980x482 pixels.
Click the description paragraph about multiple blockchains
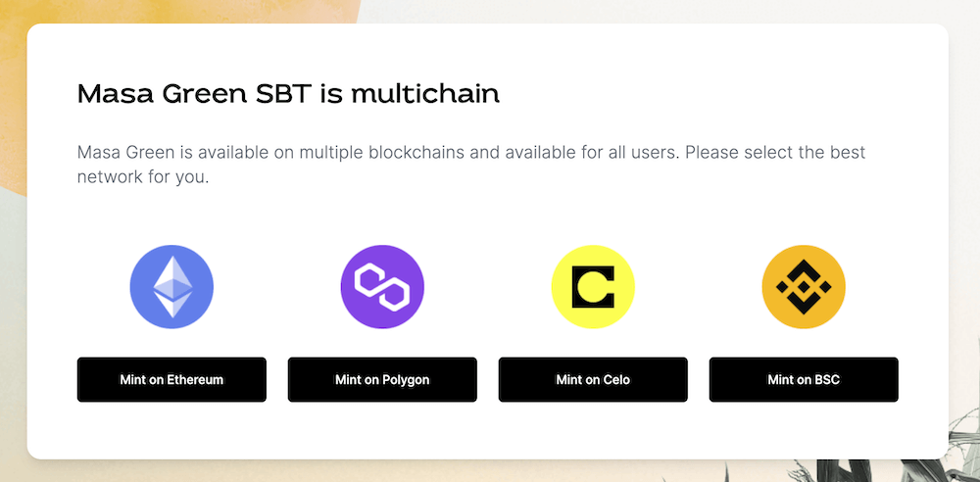tap(470, 166)
